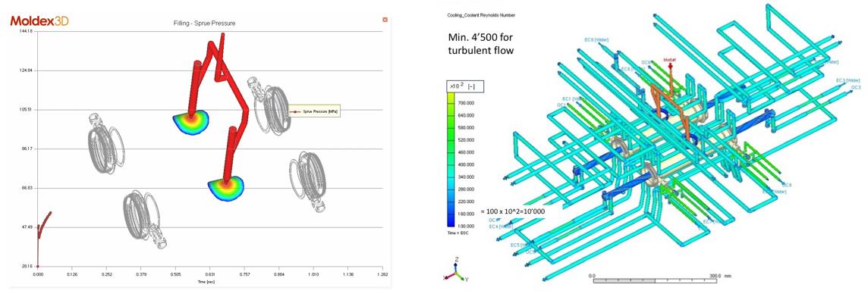Select the Sprue Pressure [MPa] legend entry
The height and width of the screenshot is (297, 868).
point(314,111)
